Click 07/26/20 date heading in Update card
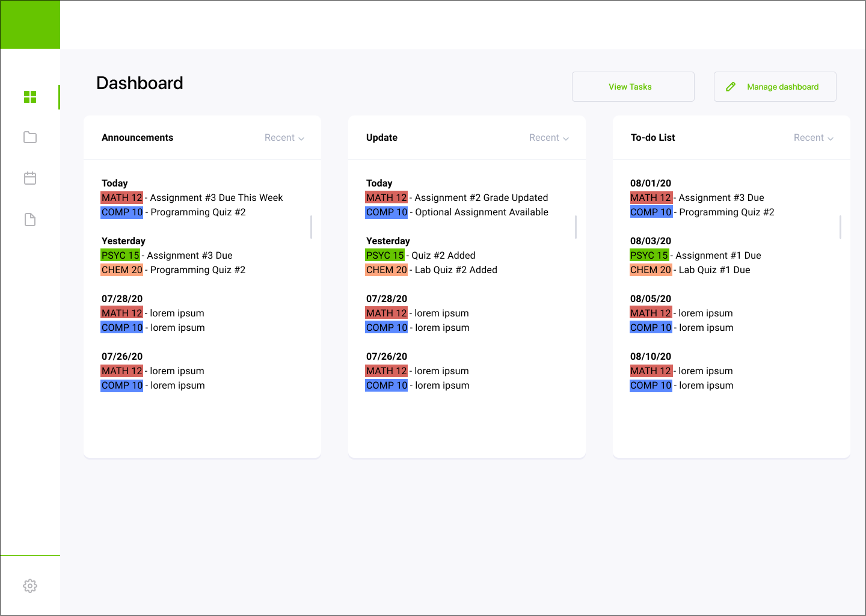866x616 pixels. (x=387, y=357)
